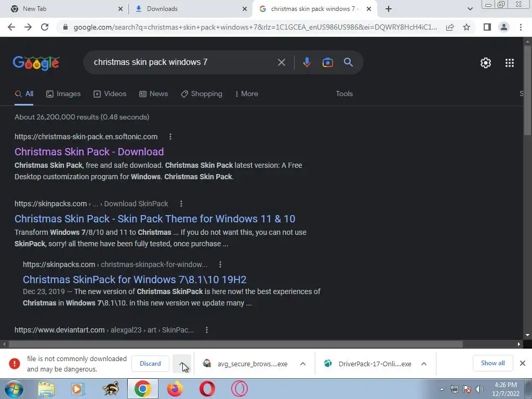Focus the Google search input field
The height and width of the screenshot is (399, 532).
pyautogui.click(x=183, y=62)
